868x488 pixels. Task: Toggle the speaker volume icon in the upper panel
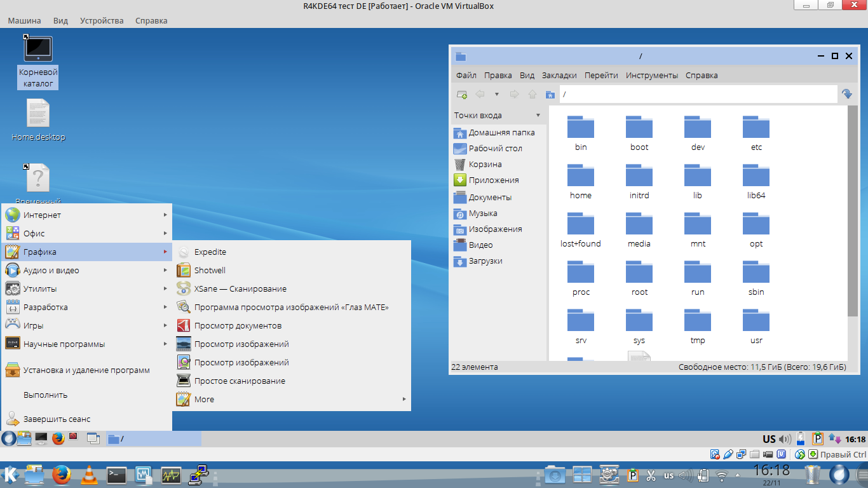coord(785,439)
